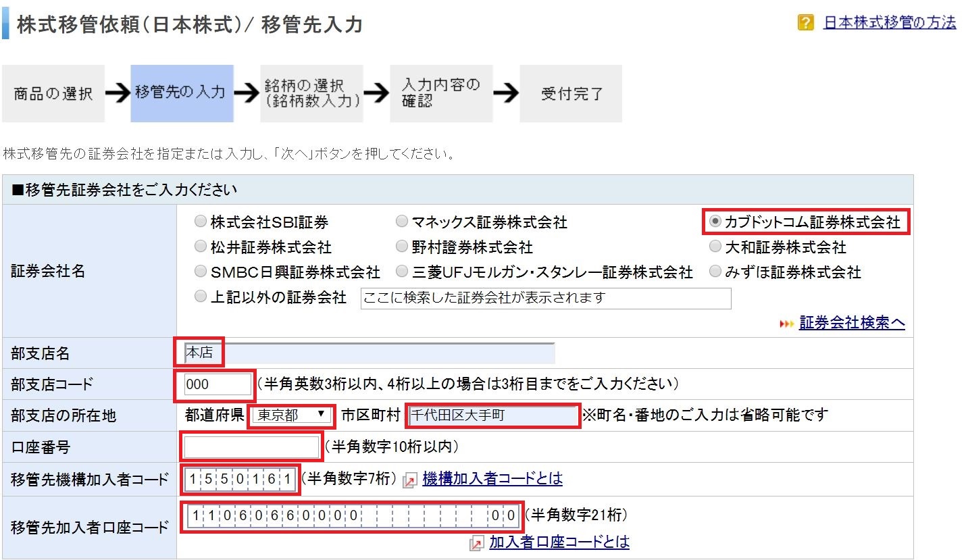Select 株式会社SBI証券 radio button

click(x=200, y=222)
